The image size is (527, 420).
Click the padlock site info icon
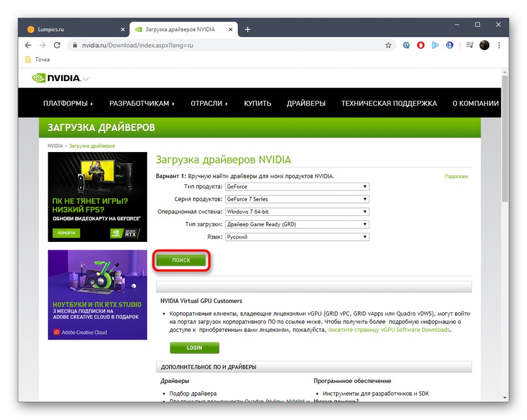click(75, 45)
